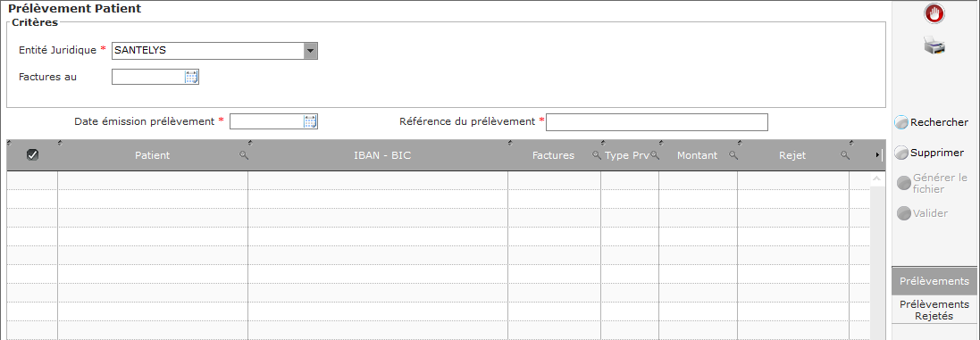Sort by the IBAN - BIC column header

pyautogui.click(x=382, y=155)
